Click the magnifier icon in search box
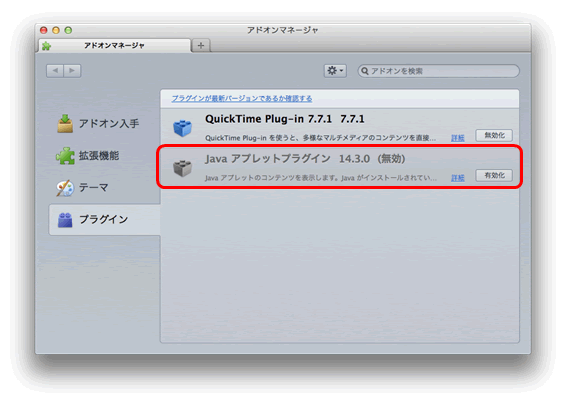 point(364,71)
